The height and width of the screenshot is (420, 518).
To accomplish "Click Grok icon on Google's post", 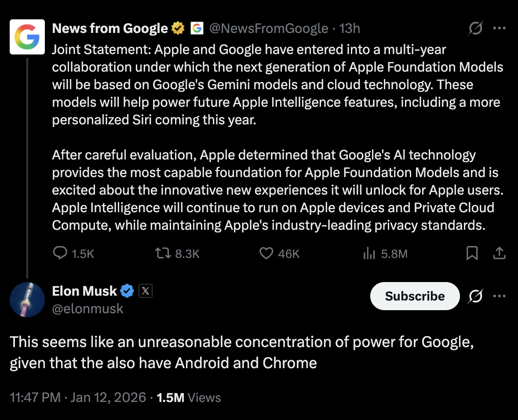I will click(475, 29).
